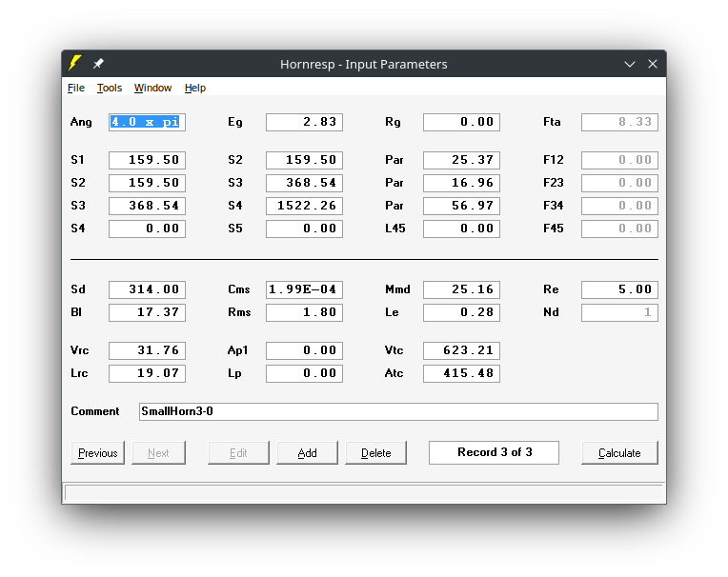Click the Record 3 of 3 indicator

click(x=494, y=452)
